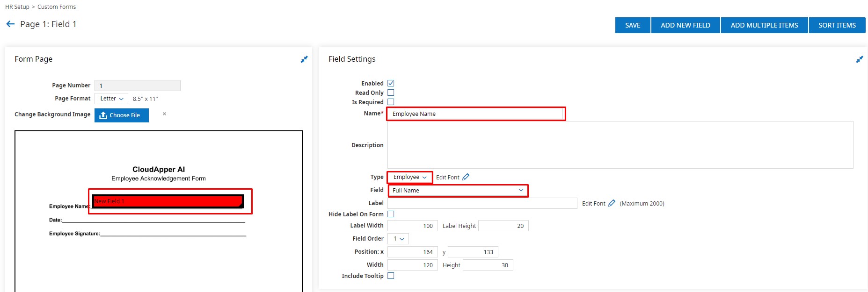
Task: Uncheck the Enabled checkbox
Action: [391, 83]
